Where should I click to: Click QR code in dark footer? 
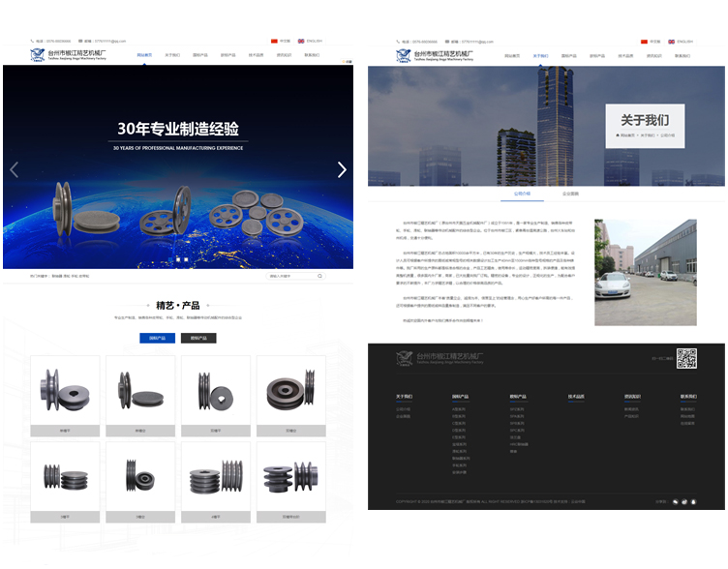[686, 358]
